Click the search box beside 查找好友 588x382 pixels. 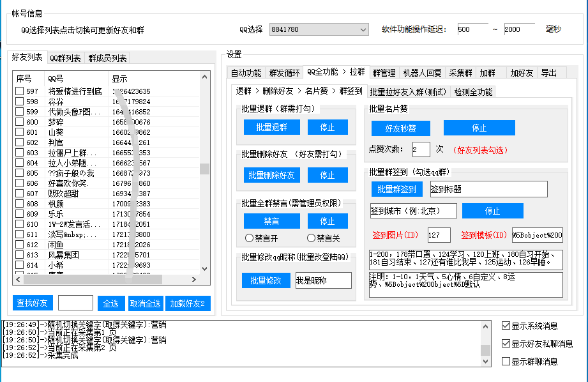75,303
